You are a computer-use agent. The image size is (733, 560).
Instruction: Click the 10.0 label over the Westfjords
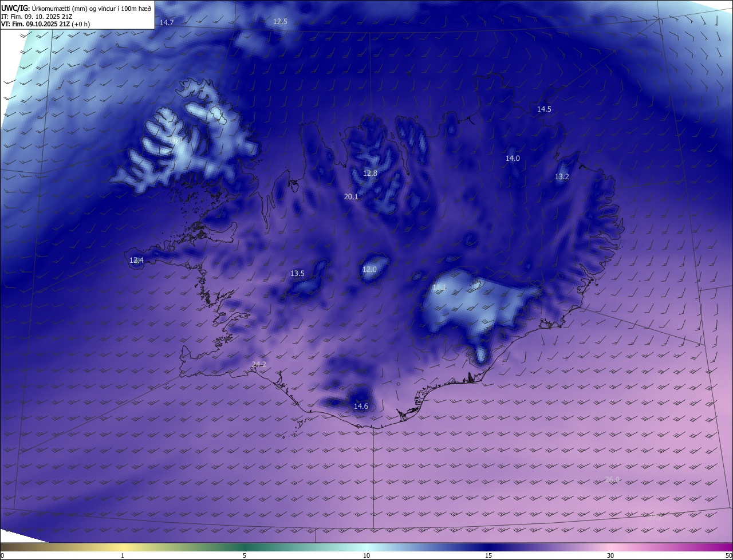coord(176,140)
